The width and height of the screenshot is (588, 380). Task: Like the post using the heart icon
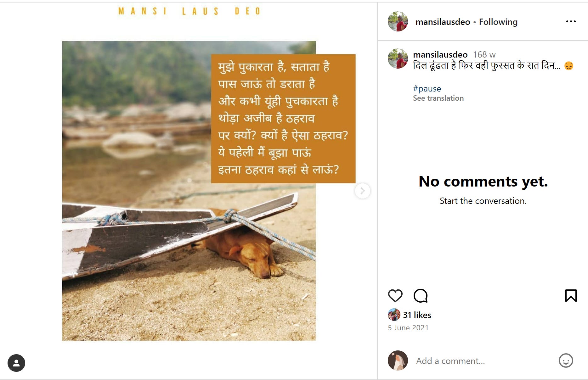[395, 296]
